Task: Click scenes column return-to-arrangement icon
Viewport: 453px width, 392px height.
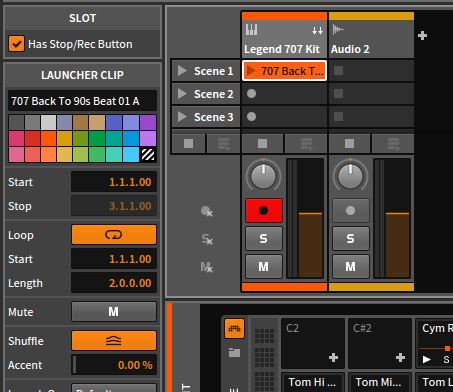Action: (x=223, y=144)
